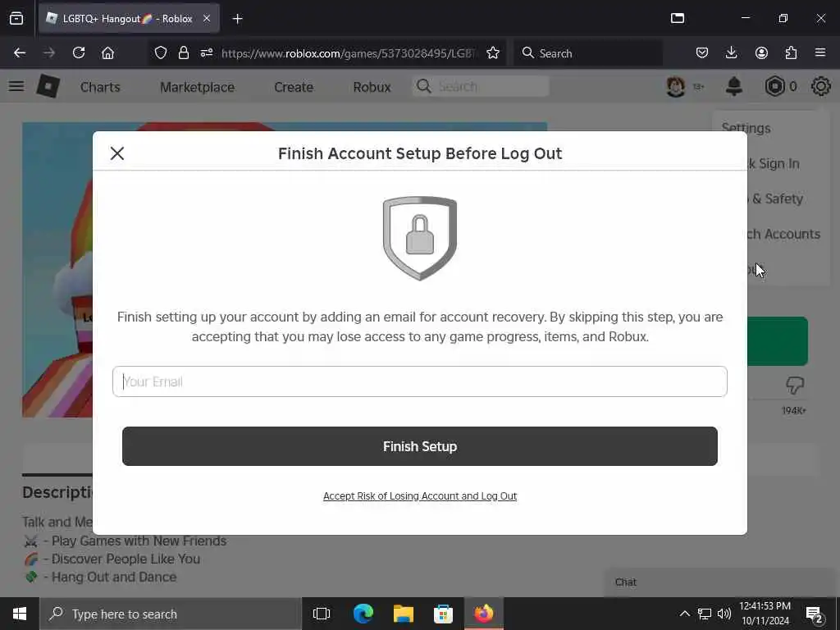The height and width of the screenshot is (630, 840).
Task: Open the Roblox hamburger navigation menu
Action: click(16, 86)
